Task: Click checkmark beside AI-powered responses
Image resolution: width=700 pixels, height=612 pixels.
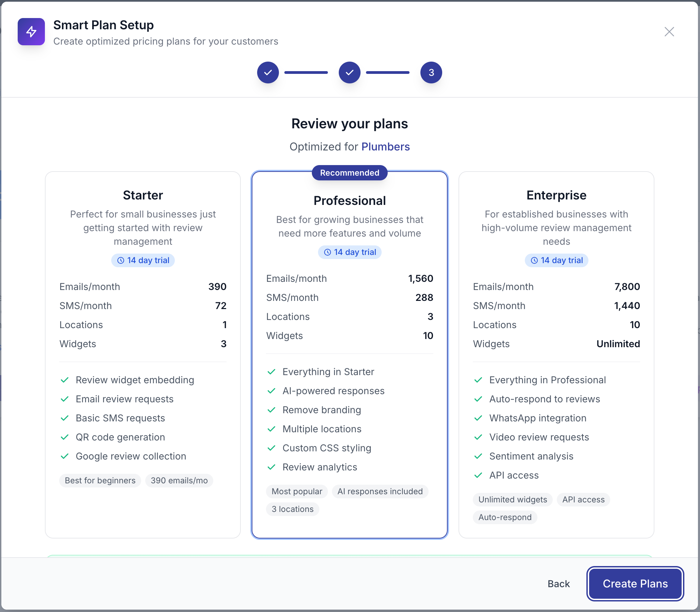Action: pos(271,391)
